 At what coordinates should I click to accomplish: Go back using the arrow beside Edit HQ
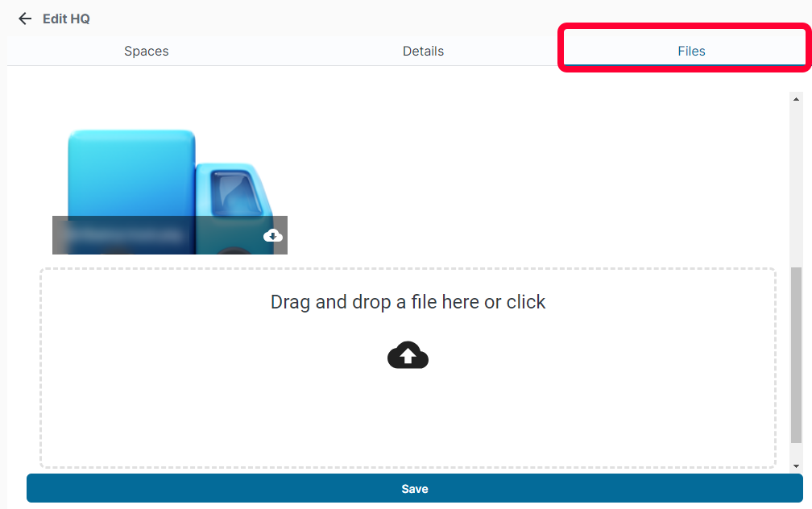(x=25, y=19)
